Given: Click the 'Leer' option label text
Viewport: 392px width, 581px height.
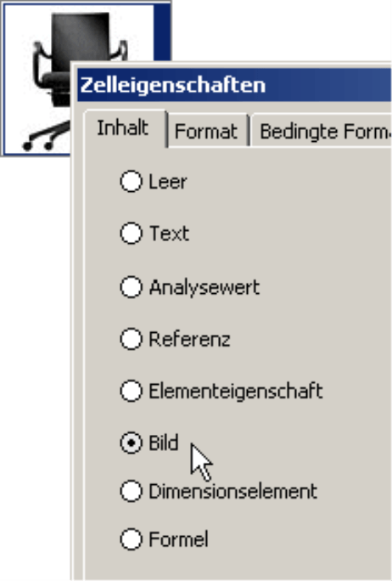Looking at the screenshot, I should pyautogui.click(x=168, y=182).
